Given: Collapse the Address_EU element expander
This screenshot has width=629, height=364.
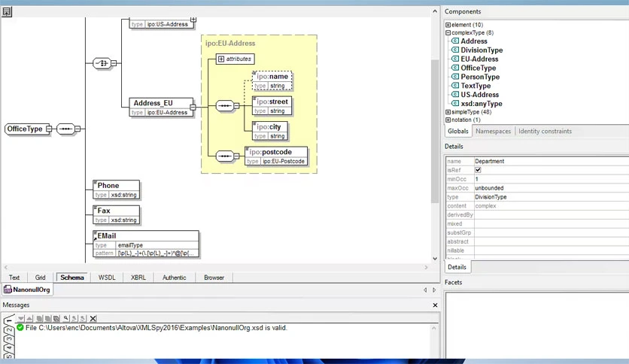Looking at the screenshot, I should (x=193, y=107).
